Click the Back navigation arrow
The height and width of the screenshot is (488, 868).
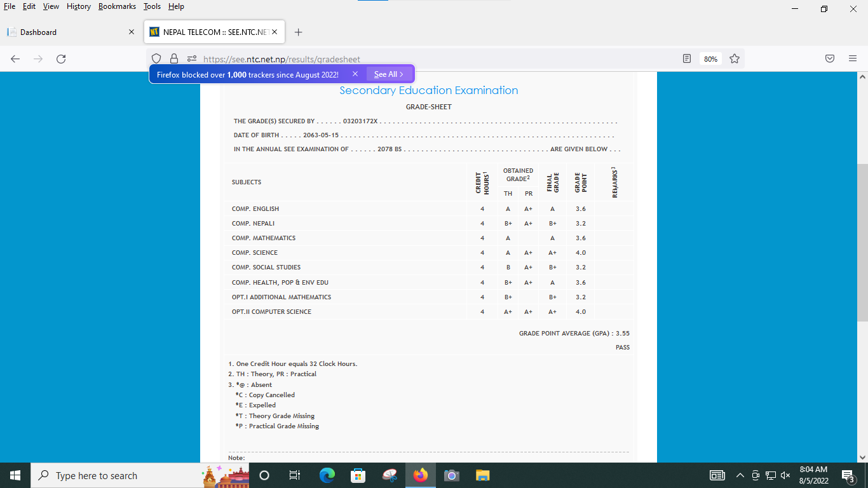pyautogui.click(x=15, y=59)
